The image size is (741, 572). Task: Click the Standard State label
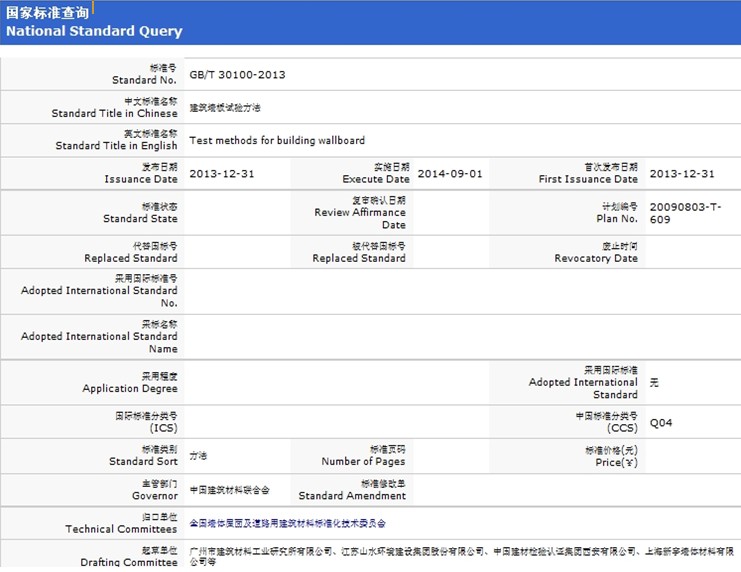pyautogui.click(x=140, y=213)
